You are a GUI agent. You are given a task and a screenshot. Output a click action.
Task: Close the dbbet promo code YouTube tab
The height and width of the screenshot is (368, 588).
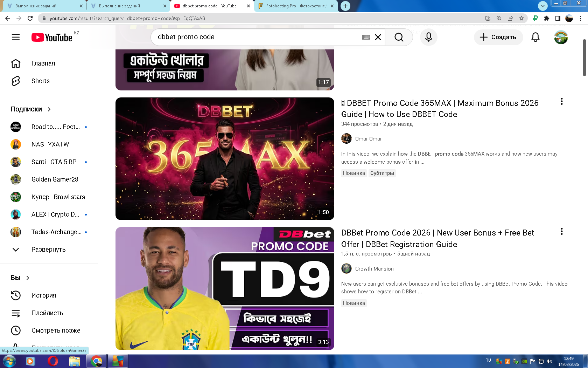click(248, 6)
